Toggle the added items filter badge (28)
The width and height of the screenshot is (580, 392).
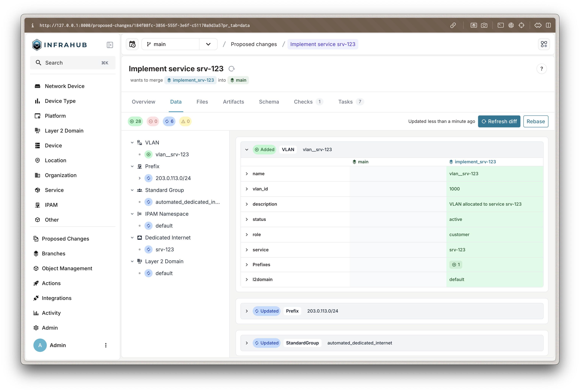pyautogui.click(x=135, y=121)
